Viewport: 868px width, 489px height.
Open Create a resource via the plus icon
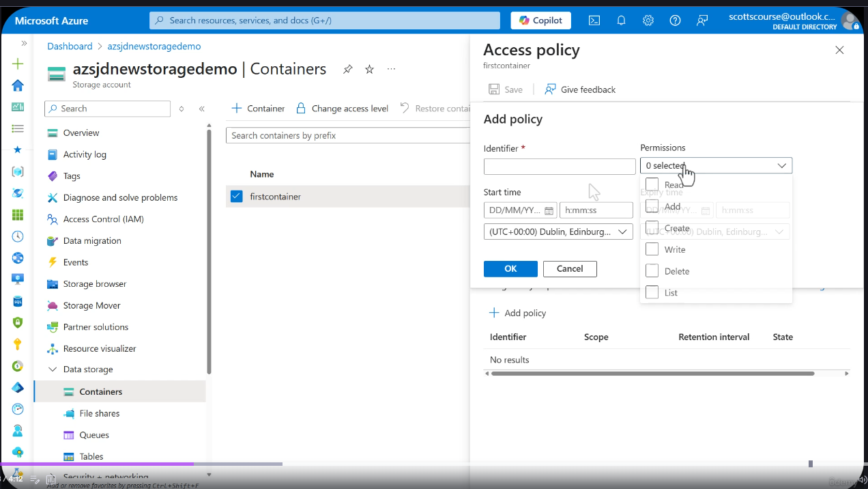[x=17, y=63]
